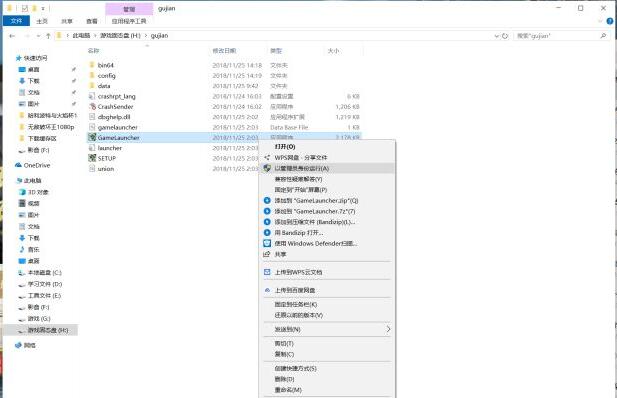Click the chevron after This PC in address path
The image size is (617, 398).
[x=95, y=36]
